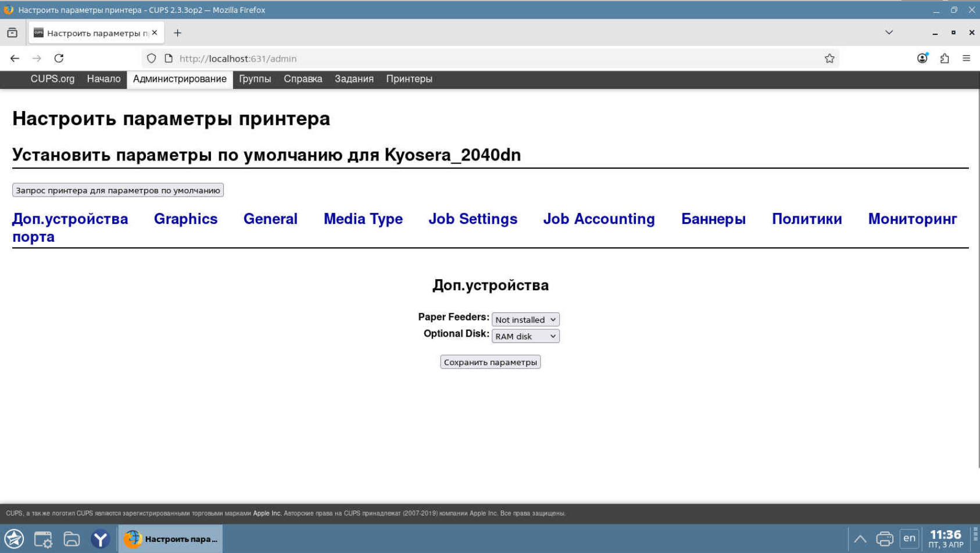Screen dimensions: 980x553
Task: Bookmark this page with the star icon
Action: pos(829,58)
